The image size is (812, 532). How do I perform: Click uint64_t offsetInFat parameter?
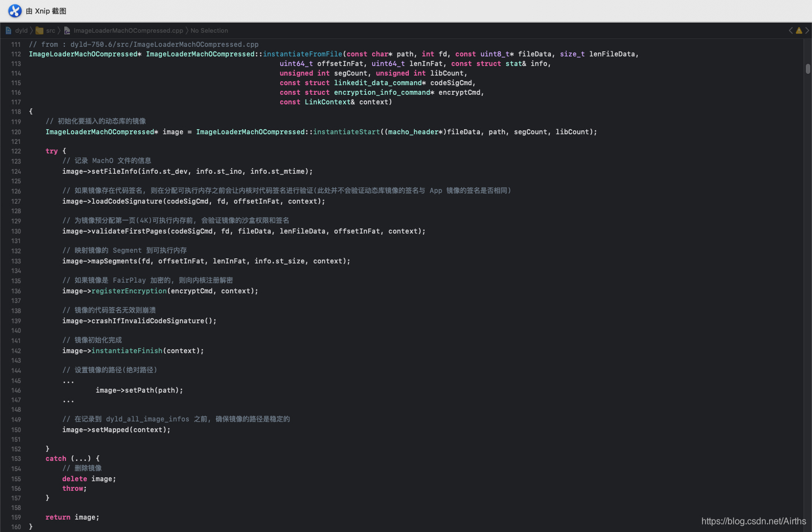coord(323,64)
